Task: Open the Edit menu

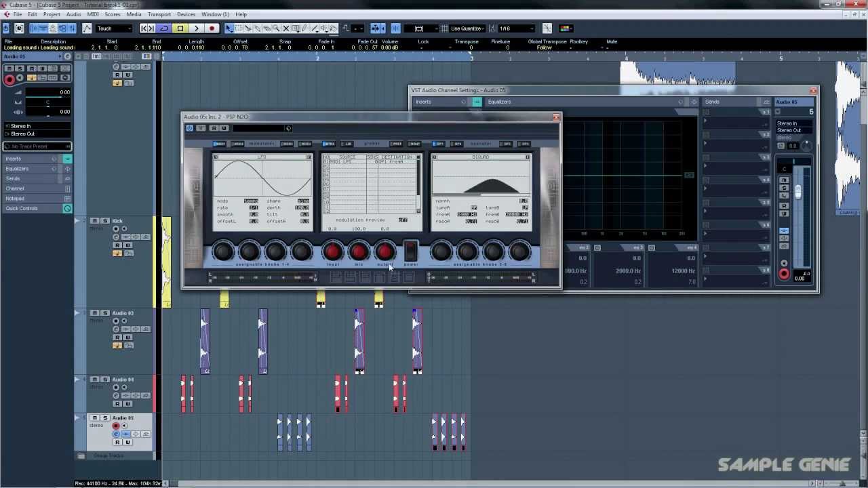Action: (x=32, y=14)
